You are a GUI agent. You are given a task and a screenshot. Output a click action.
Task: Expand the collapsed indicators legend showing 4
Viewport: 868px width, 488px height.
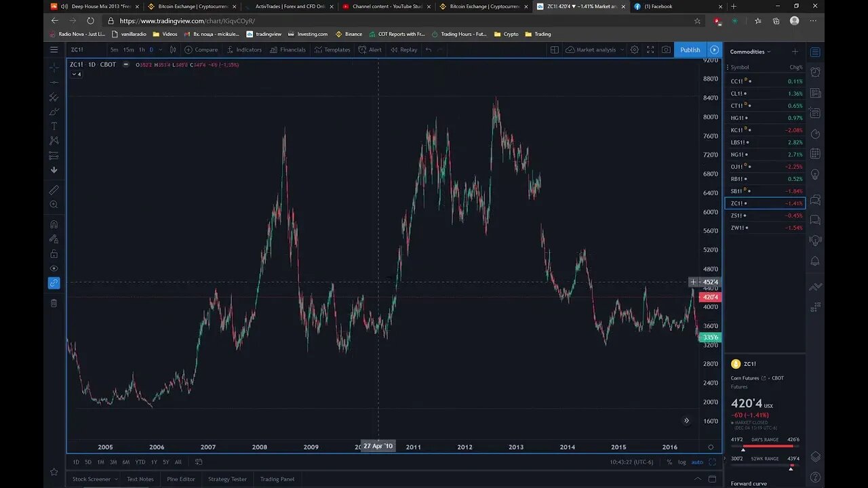click(76, 74)
